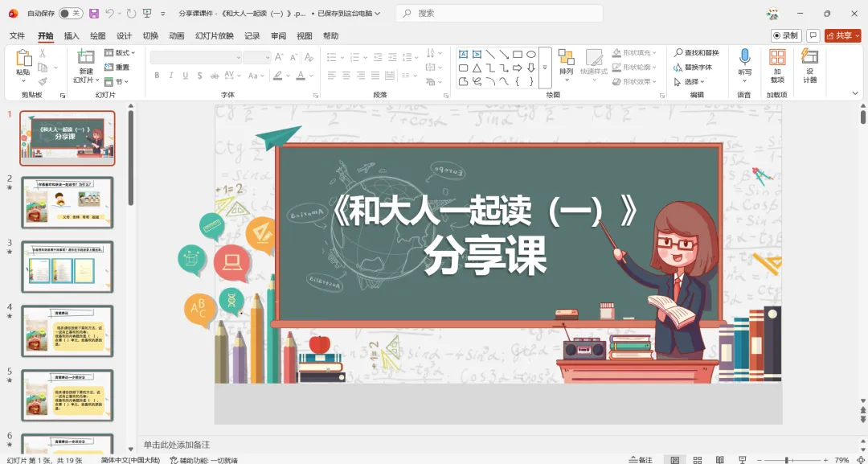Open the line spacing dropdown
The image size is (868, 464).
point(410,57)
